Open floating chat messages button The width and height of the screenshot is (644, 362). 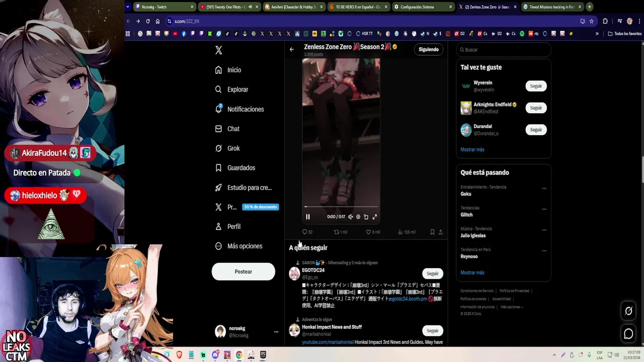click(x=628, y=333)
